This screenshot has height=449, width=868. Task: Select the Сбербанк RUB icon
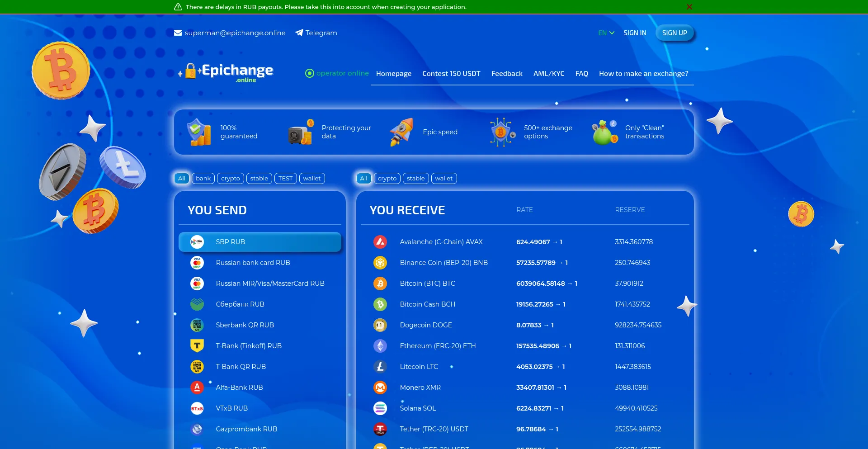pos(197,304)
